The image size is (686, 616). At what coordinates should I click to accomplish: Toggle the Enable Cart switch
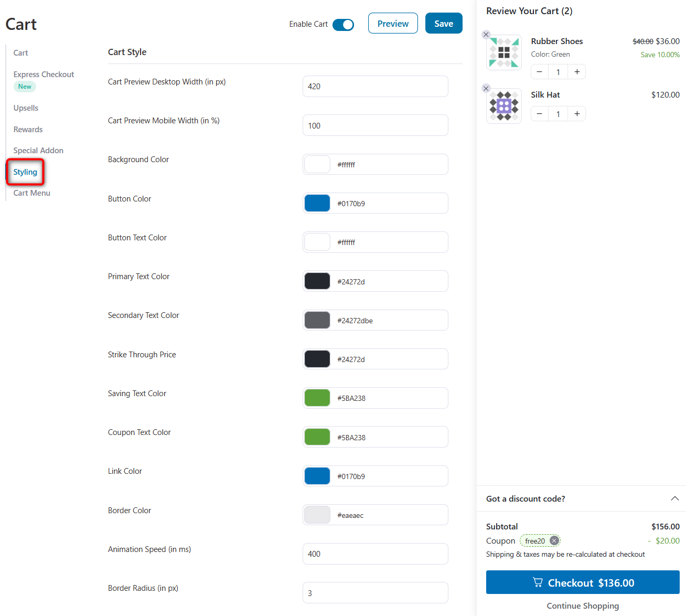point(343,25)
